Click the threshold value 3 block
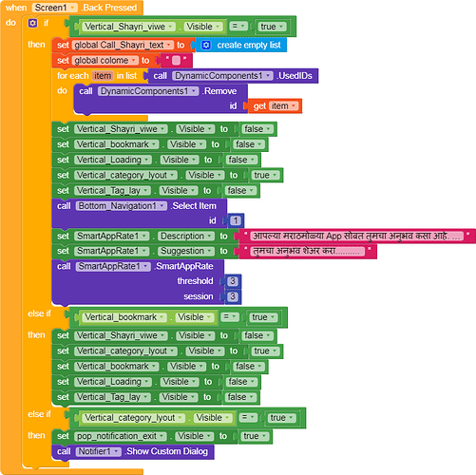 coord(233,281)
